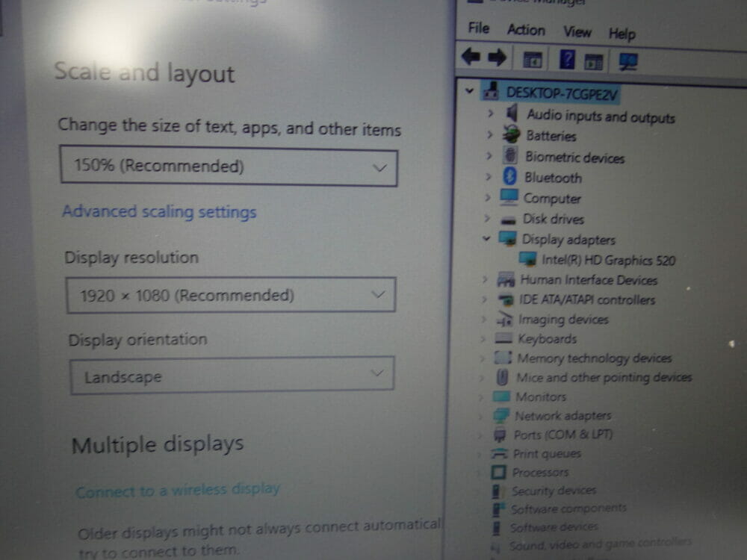The width and height of the screenshot is (747, 560).
Task: Select the Memory technology devices label
Action: 595,358
